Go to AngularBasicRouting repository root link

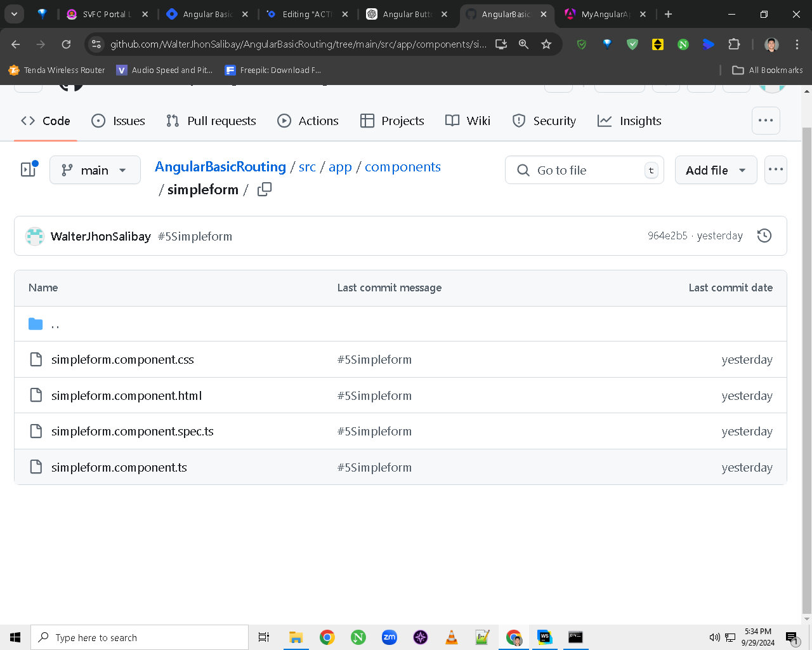(x=220, y=166)
